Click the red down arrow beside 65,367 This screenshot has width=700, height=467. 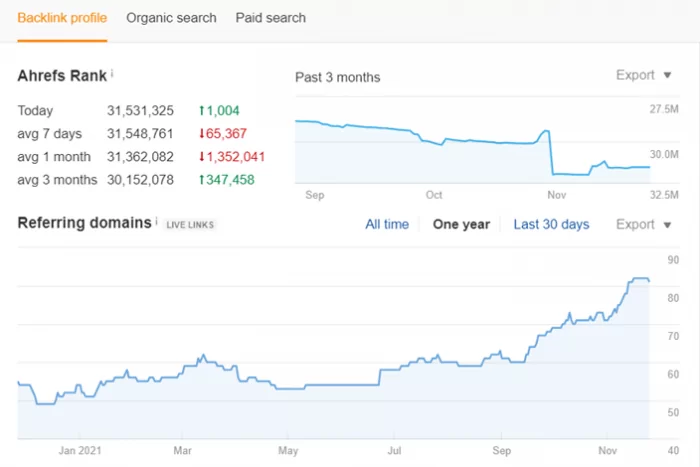tap(202, 134)
